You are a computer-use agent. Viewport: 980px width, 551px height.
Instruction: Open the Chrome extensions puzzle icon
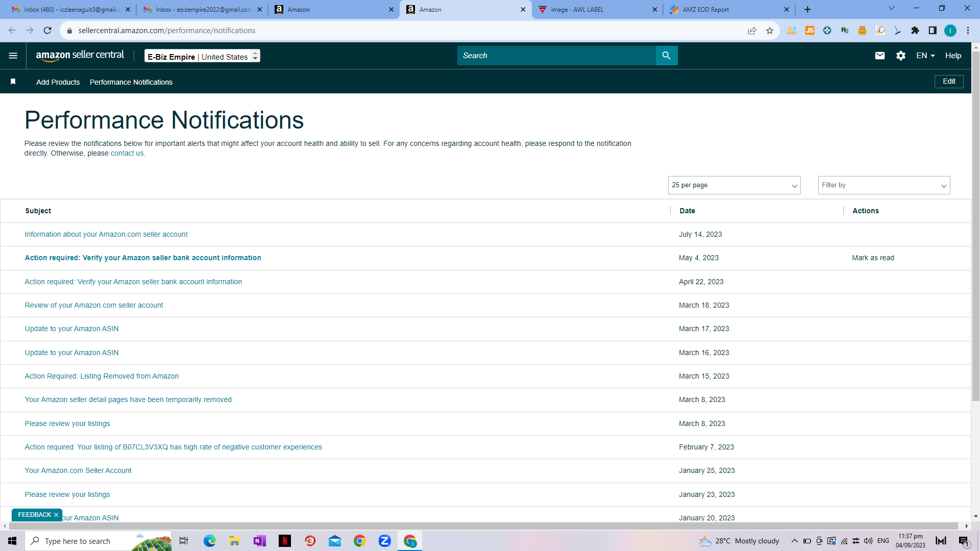pos(915,31)
